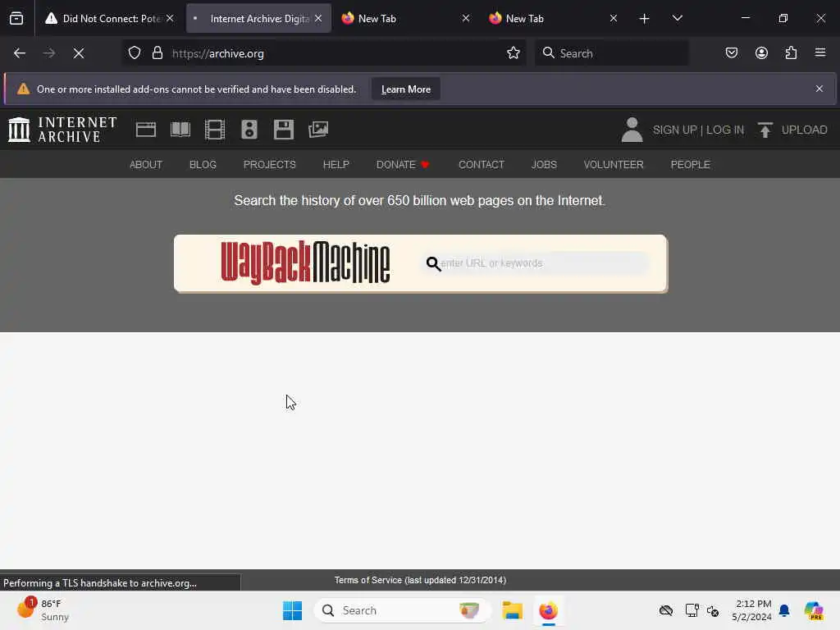Open the ABOUT menu item
The height and width of the screenshot is (630, 840).
click(146, 164)
